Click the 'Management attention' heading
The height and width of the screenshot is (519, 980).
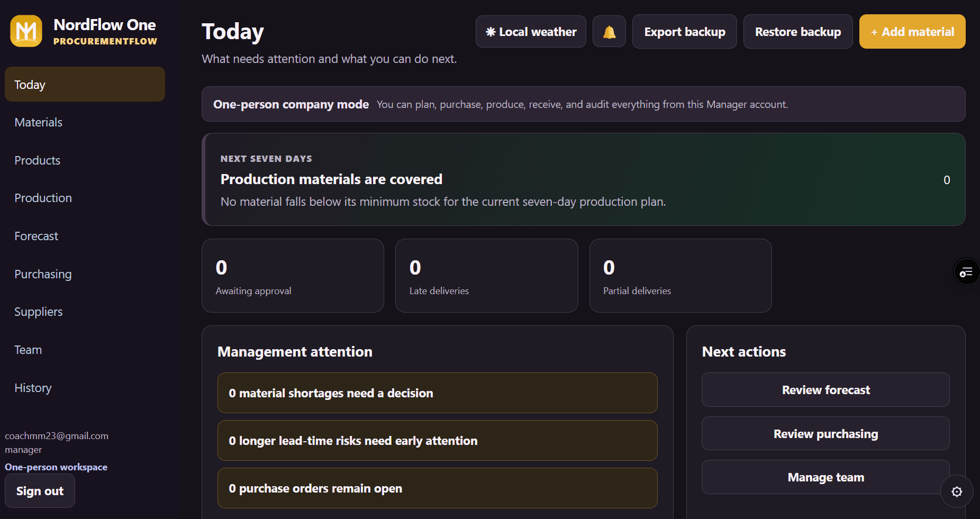point(295,352)
